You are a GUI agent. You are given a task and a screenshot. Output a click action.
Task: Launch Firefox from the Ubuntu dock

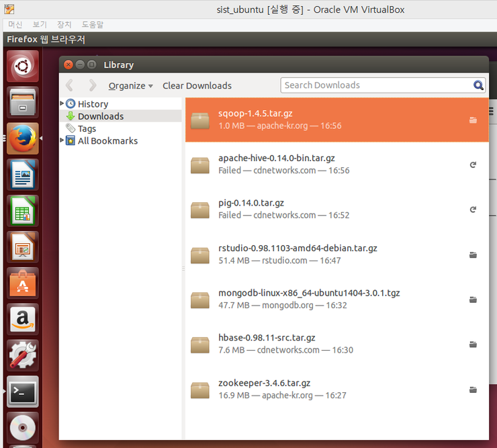point(23,138)
